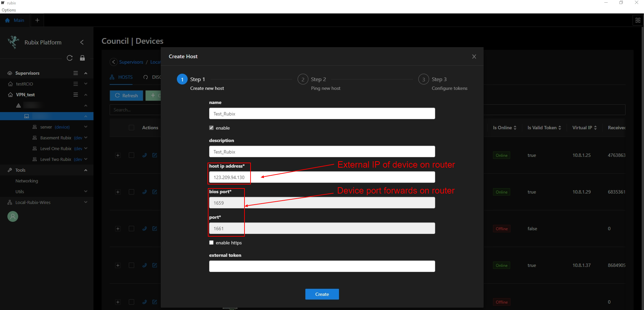This screenshot has height=310, width=644.
Task: Collapse VPN_test chevron
Action: pyautogui.click(x=86, y=95)
